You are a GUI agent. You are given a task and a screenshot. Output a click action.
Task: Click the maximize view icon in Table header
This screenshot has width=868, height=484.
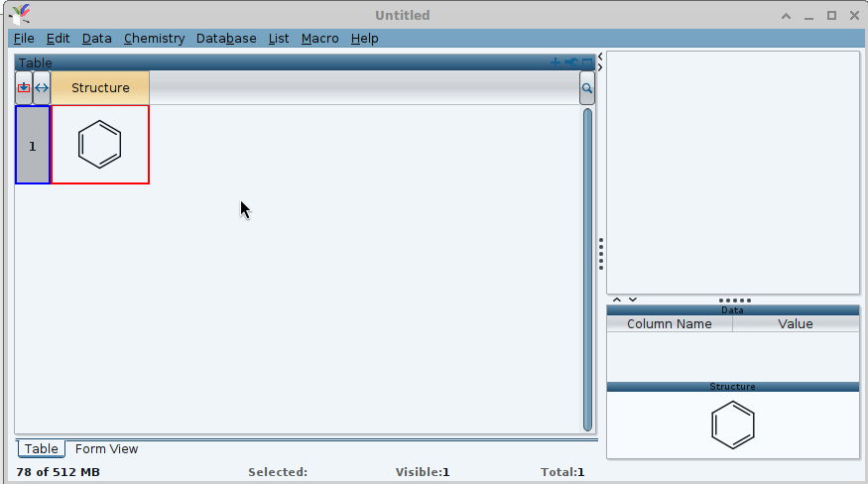[587, 62]
